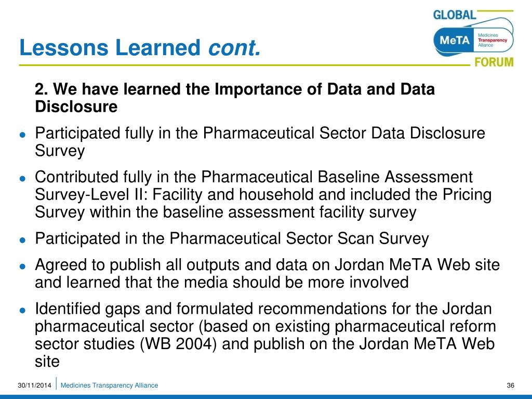Click the GLOBAL text in the logo
The height and width of the screenshot is (399, 532).
click(x=454, y=15)
